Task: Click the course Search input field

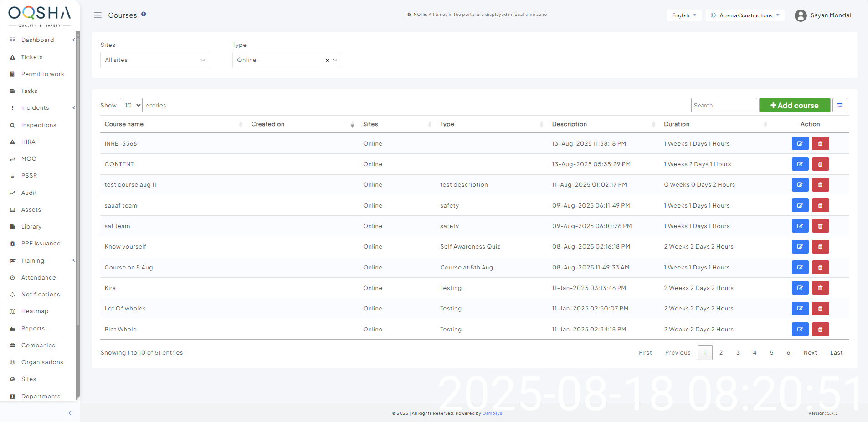Action: (723, 105)
